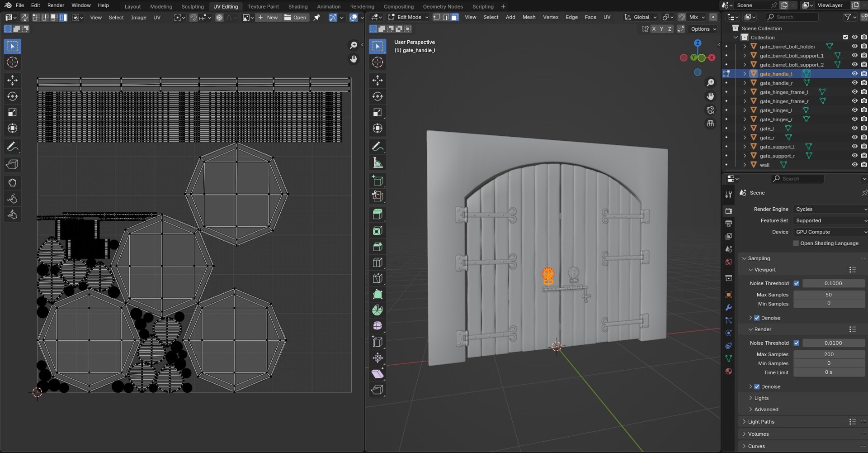This screenshot has width=868, height=453.
Task: Select the UV Rip Region tool
Action: (12, 164)
